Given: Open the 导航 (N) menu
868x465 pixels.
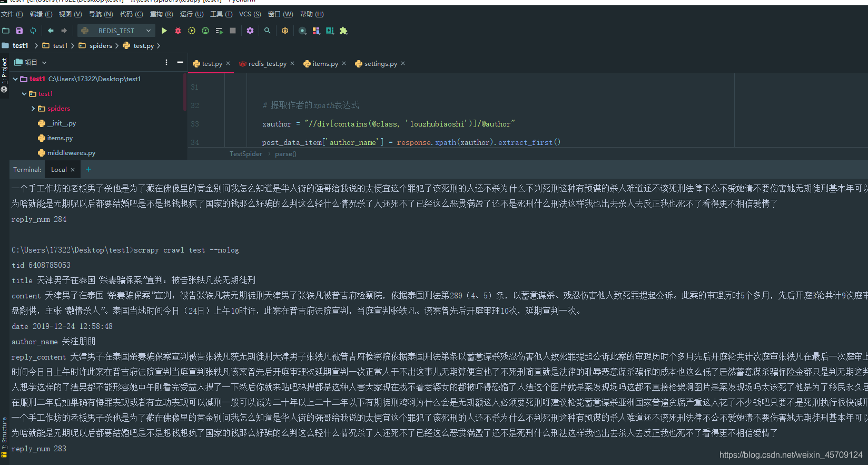Looking at the screenshot, I should (x=101, y=14).
